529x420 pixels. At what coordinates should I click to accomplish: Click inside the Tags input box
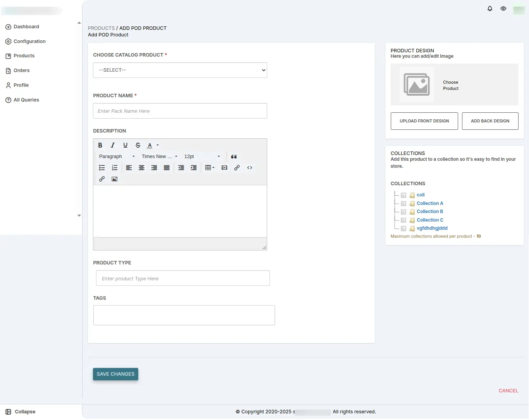tap(184, 315)
